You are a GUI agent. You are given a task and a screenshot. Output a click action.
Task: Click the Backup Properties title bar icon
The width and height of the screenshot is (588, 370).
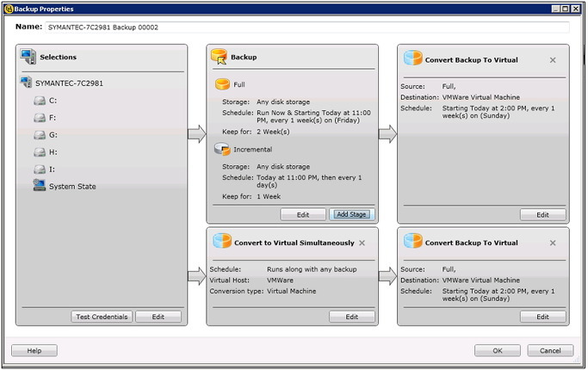click(x=9, y=9)
